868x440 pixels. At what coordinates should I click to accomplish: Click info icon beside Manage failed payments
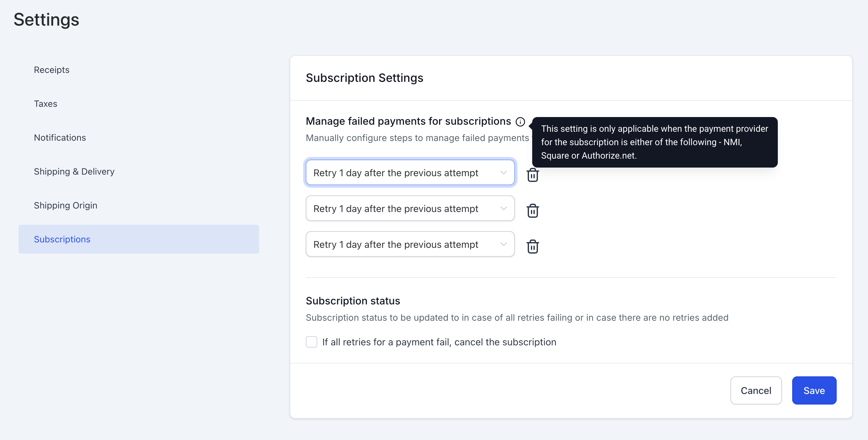coord(520,122)
